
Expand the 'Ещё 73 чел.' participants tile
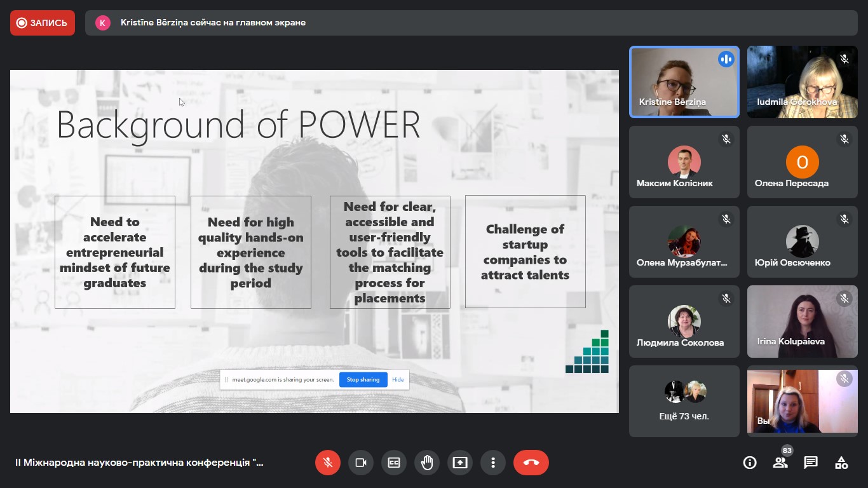(x=684, y=401)
